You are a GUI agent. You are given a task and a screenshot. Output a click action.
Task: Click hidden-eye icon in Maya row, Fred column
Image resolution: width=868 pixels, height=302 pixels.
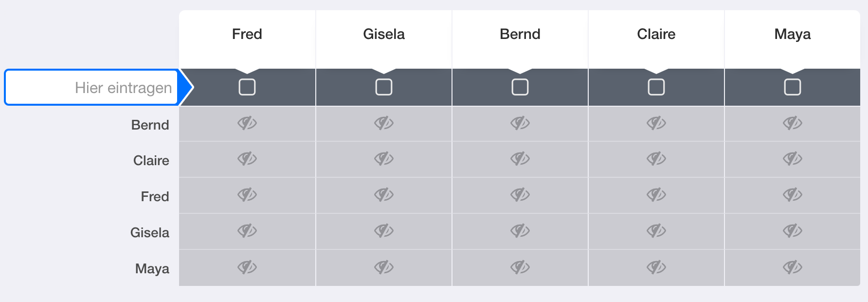tap(247, 267)
